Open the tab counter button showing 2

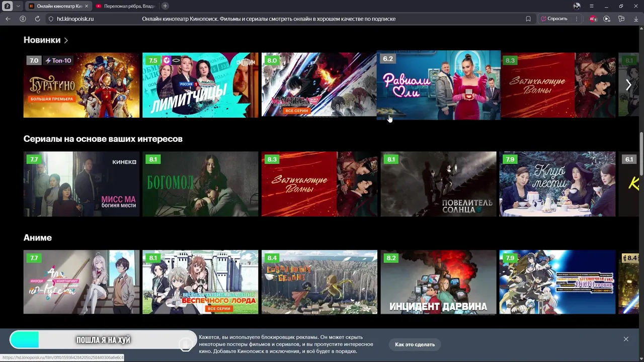pyautogui.click(x=8, y=6)
